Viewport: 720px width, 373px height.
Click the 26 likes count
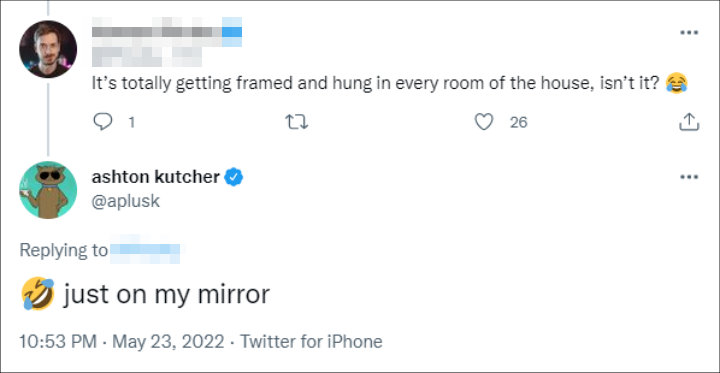pos(519,122)
